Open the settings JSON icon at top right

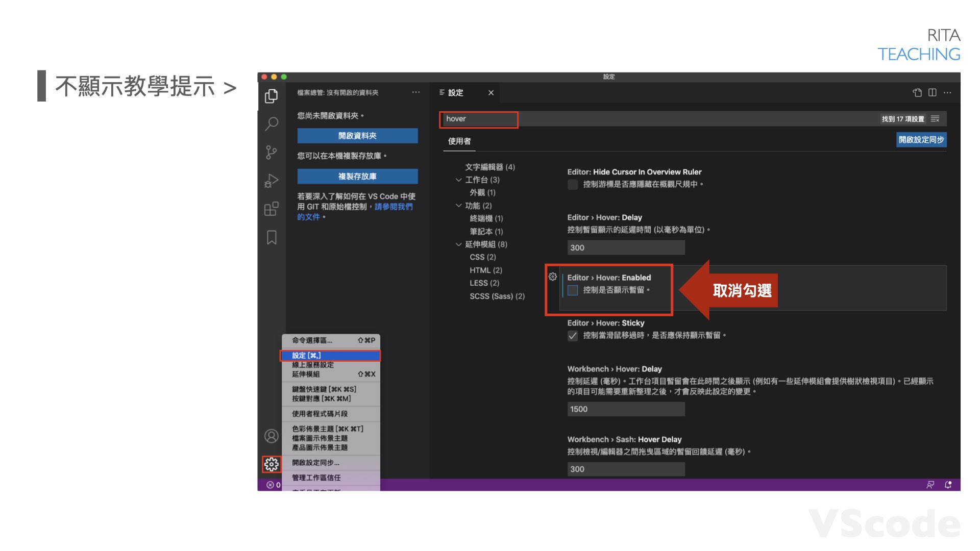(917, 92)
